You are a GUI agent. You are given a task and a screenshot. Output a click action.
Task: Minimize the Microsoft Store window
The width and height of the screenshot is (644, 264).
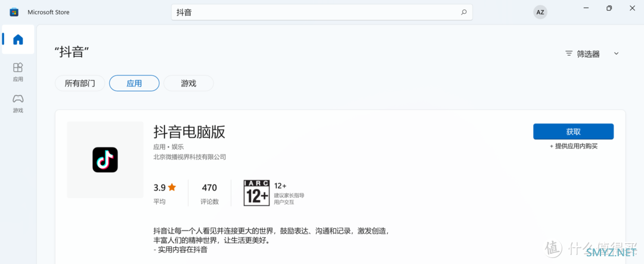586,8
